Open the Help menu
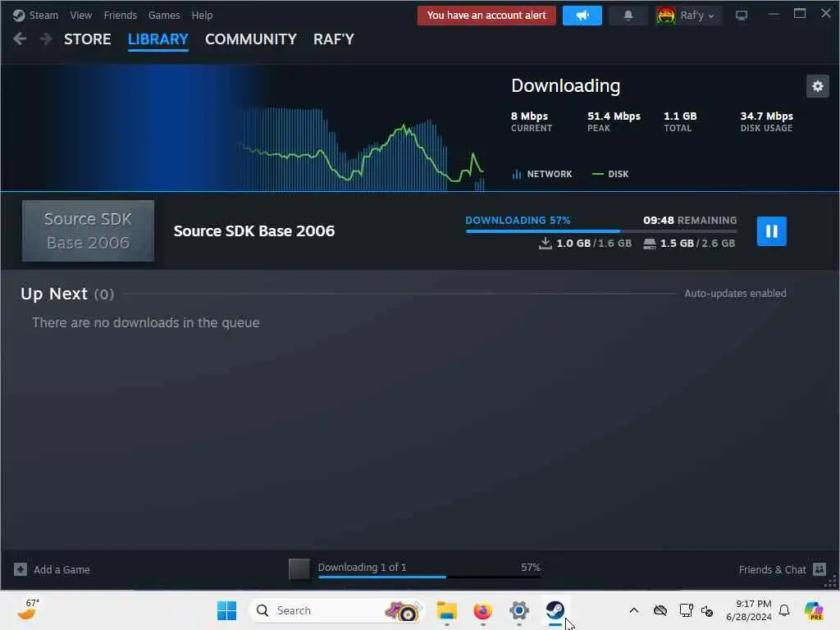This screenshot has width=840, height=630. (x=202, y=15)
